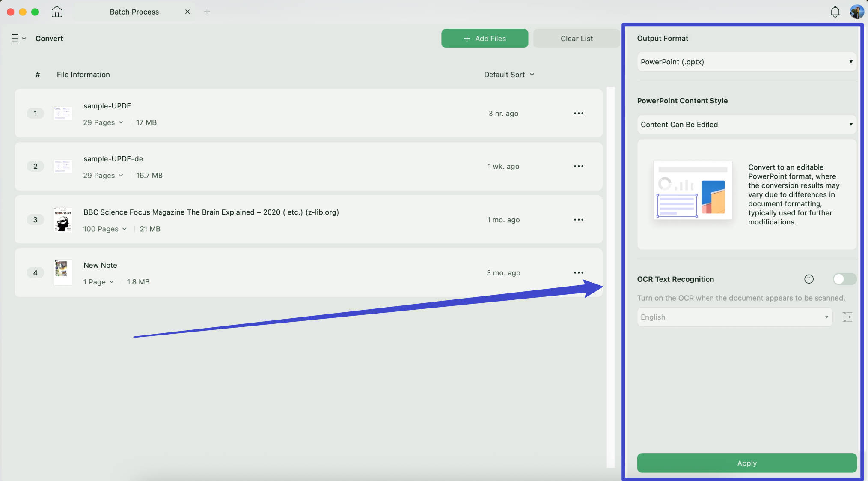Click the 3 hr. ago timestamp
Image resolution: width=868 pixels, height=481 pixels.
click(x=503, y=114)
